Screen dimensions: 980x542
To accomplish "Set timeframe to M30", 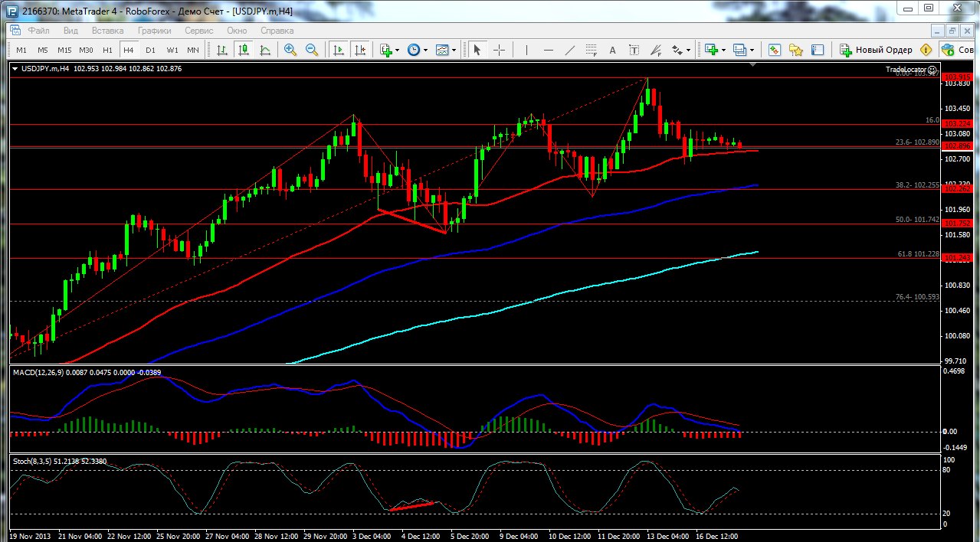I will click(86, 50).
